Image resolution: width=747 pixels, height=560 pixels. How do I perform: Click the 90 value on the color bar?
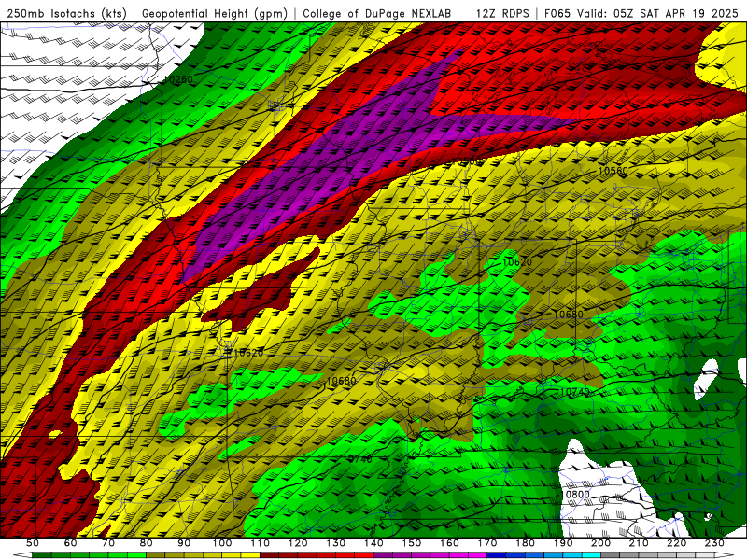(184, 543)
